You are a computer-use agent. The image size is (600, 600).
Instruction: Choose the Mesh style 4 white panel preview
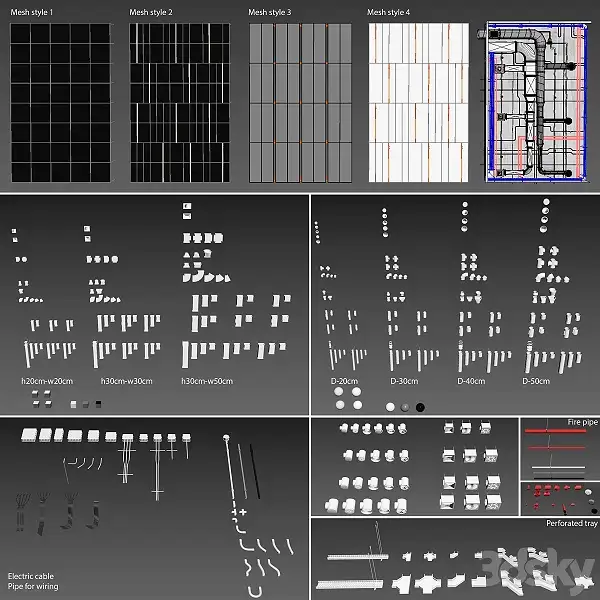[417, 103]
